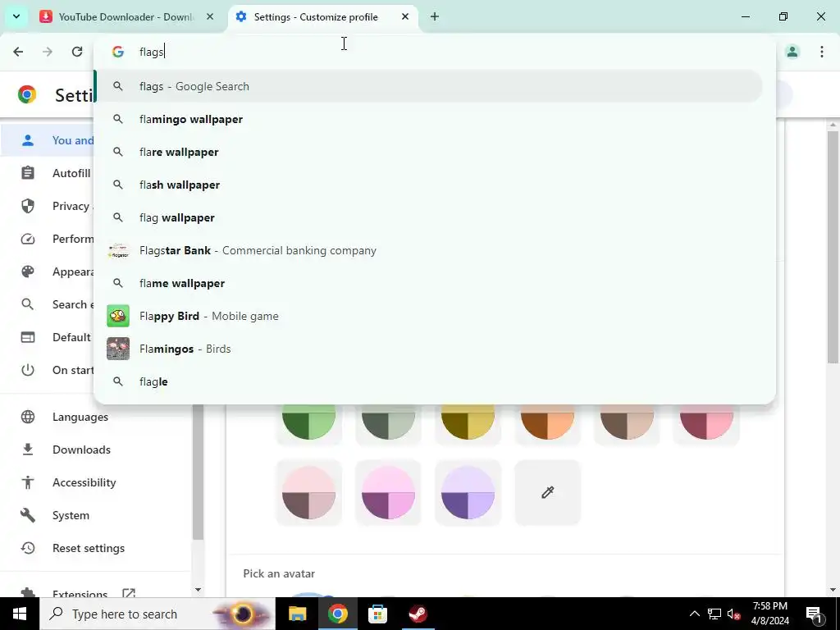Click the address bar containing flags
Screen dimensions: 840x630
pyautogui.click(x=434, y=52)
